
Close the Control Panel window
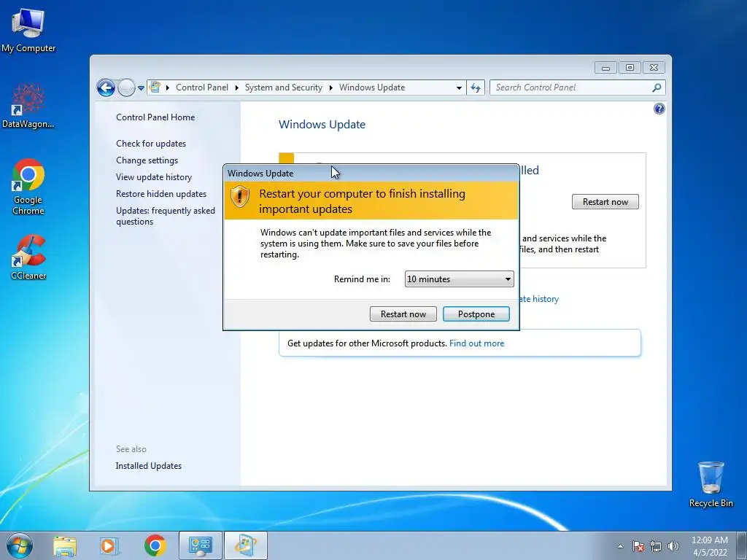point(654,68)
